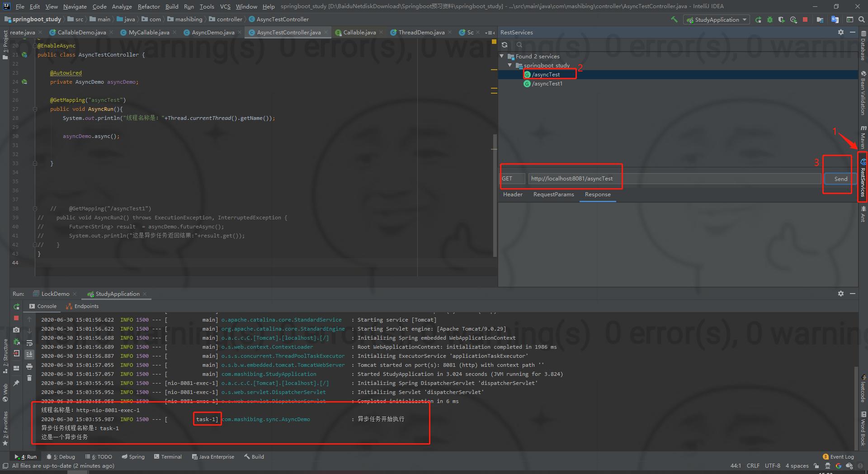Click the profiler run icon in top toolbar
Image resolution: width=868 pixels, height=474 pixels.
(793, 19)
